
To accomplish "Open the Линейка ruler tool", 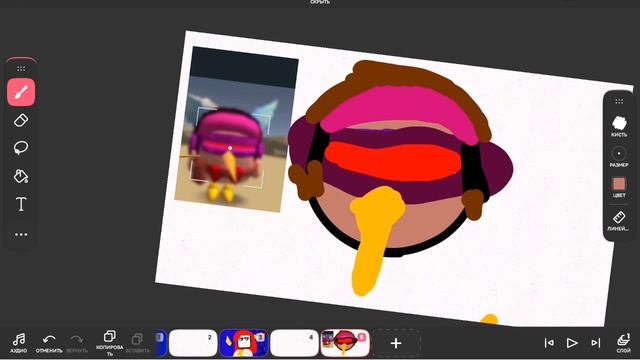I will coord(619,221).
